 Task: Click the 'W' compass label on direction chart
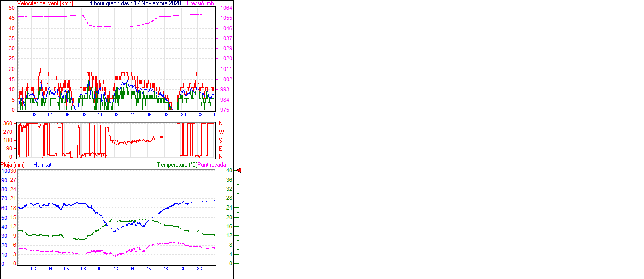coord(220,132)
